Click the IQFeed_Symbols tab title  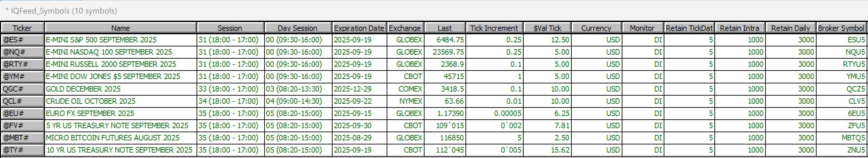pyautogui.click(x=61, y=11)
